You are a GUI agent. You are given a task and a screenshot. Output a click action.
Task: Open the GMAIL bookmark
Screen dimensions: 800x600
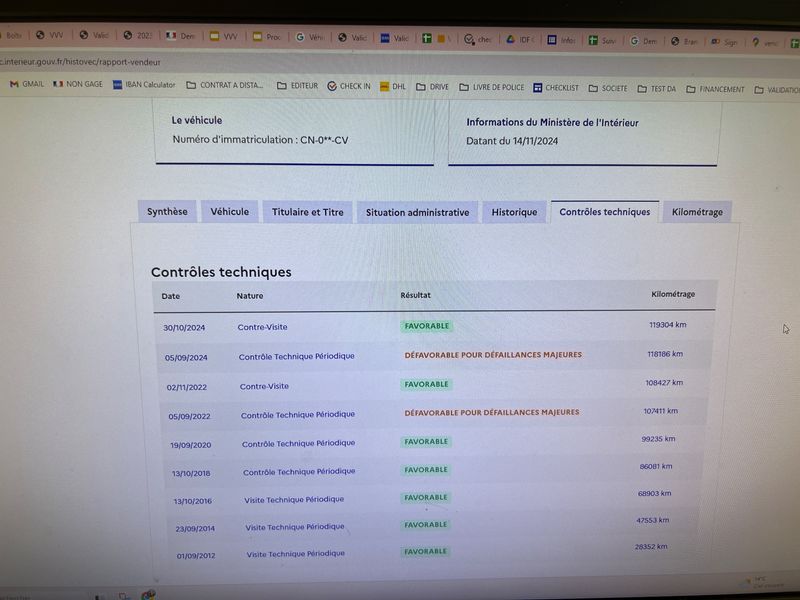coord(27,84)
